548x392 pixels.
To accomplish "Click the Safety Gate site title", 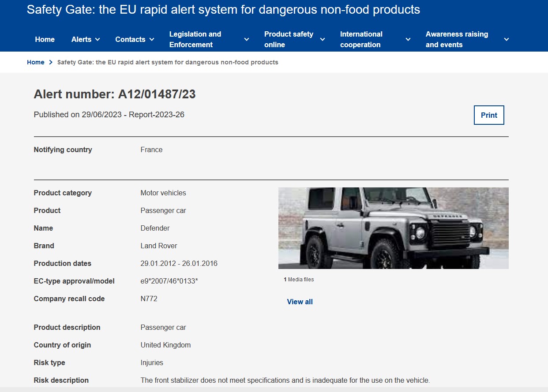I will click(x=223, y=9).
